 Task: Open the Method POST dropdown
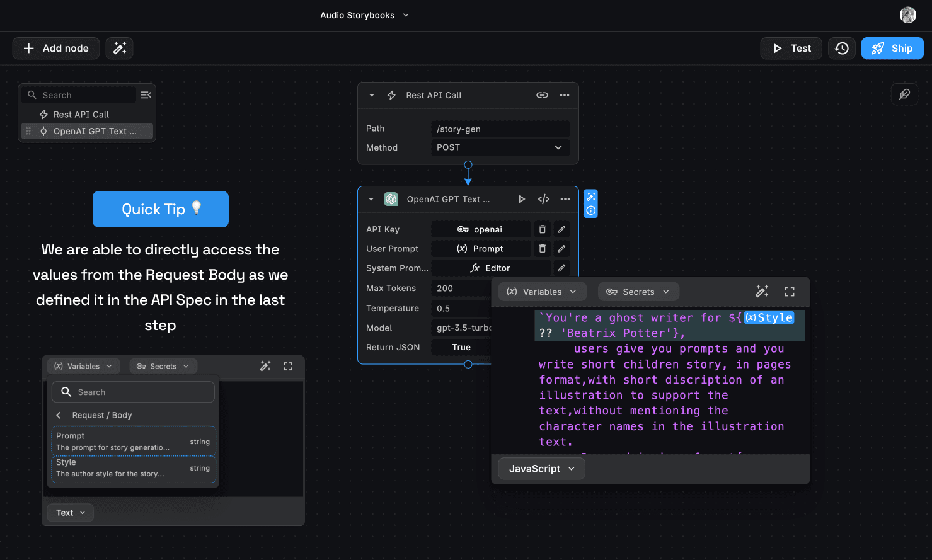coord(500,147)
